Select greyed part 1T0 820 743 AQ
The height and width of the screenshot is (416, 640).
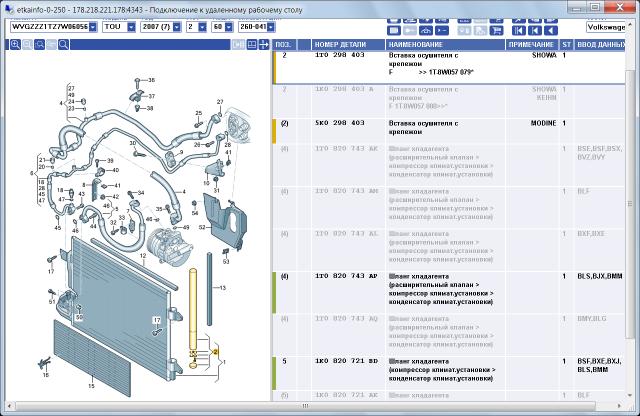coord(346,319)
